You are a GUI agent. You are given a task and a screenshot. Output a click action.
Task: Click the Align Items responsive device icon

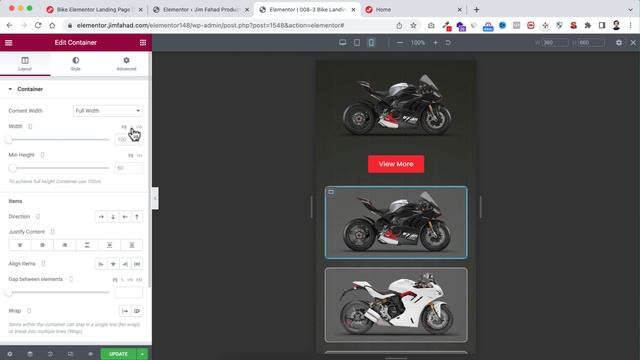(44, 264)
